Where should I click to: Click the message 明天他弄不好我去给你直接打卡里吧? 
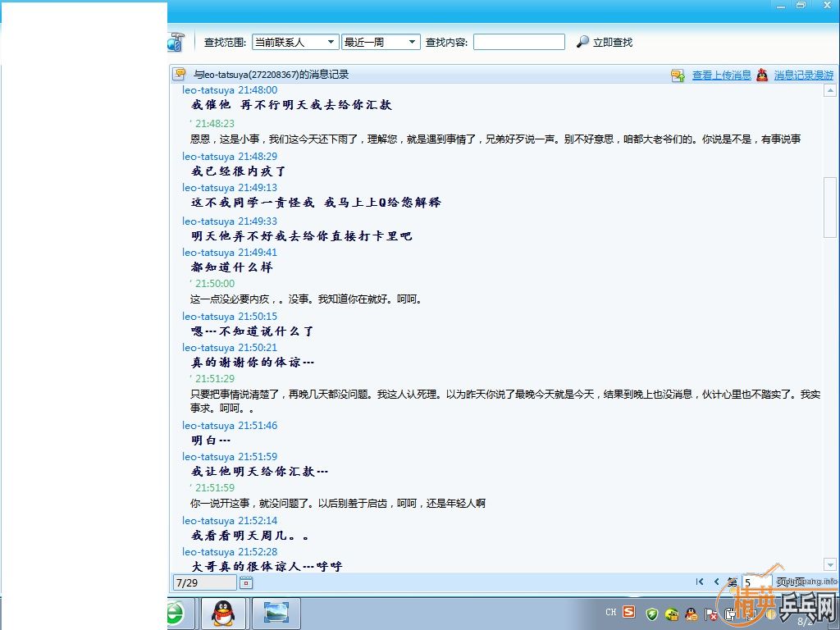302,235
